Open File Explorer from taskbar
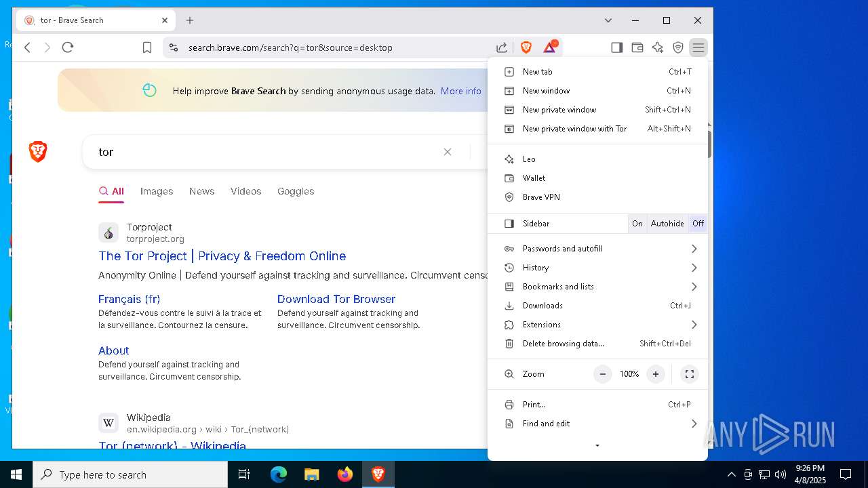This screenshot has height=488, width=868. click(312, 474)
